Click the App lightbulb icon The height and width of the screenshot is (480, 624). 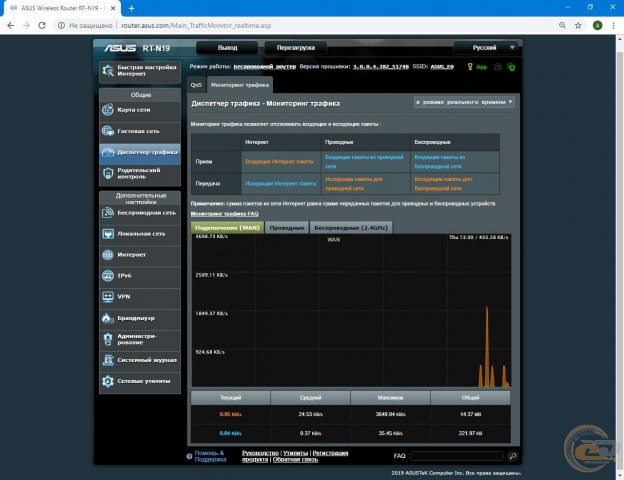[470, 66]
